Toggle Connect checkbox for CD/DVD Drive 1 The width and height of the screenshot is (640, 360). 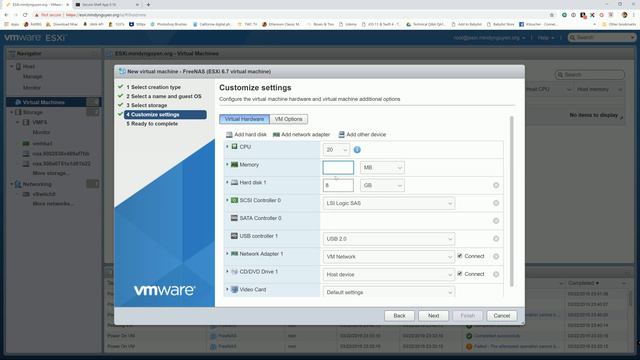(x=460, y=273)
